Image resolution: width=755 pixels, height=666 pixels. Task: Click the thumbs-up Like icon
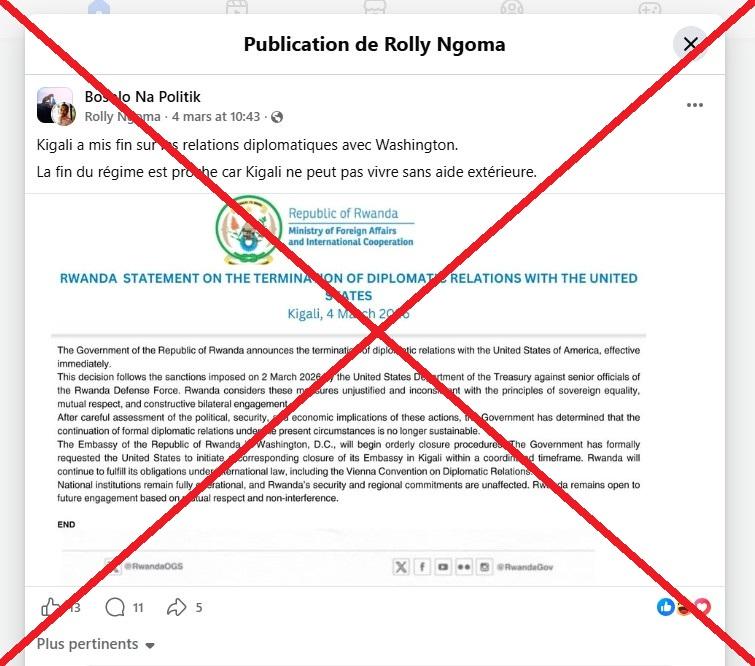51,607
